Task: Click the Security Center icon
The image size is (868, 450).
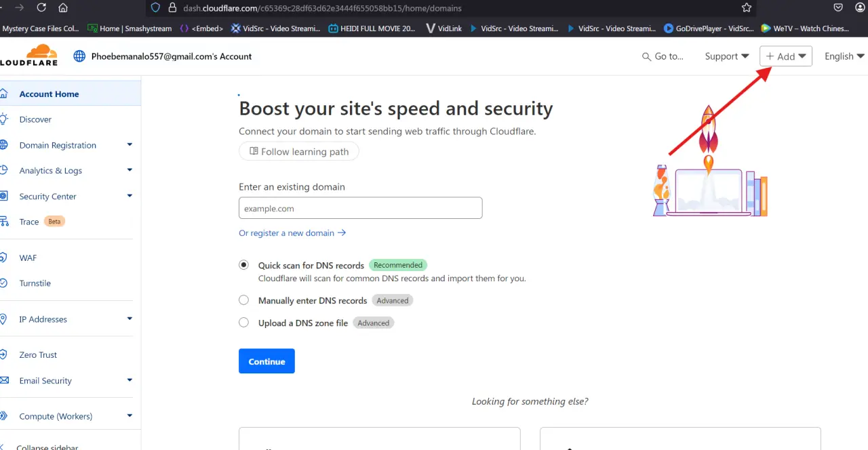Action: coord(3,196)
